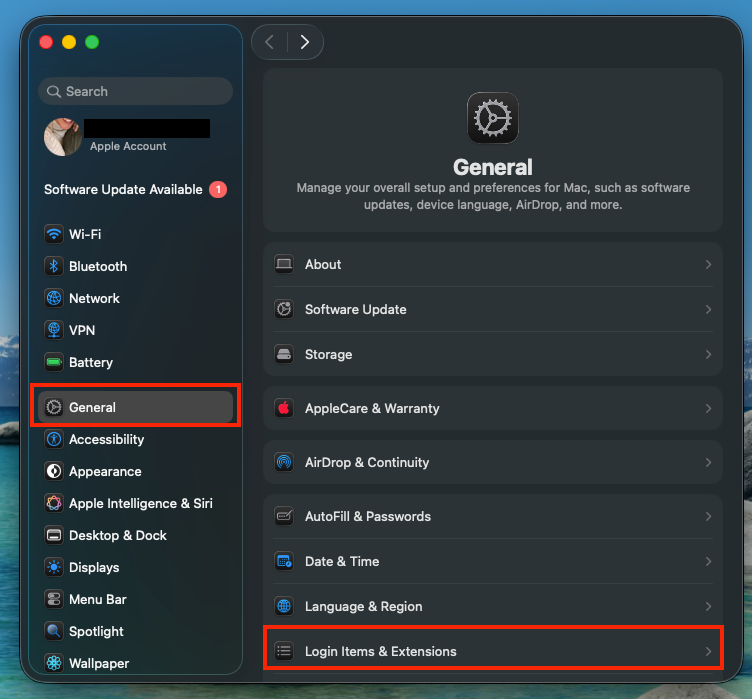The width and height of the screenshot is (752, 699).
Task: Expand Login Items & Extensions chevron
Action: tap(708, 652)
